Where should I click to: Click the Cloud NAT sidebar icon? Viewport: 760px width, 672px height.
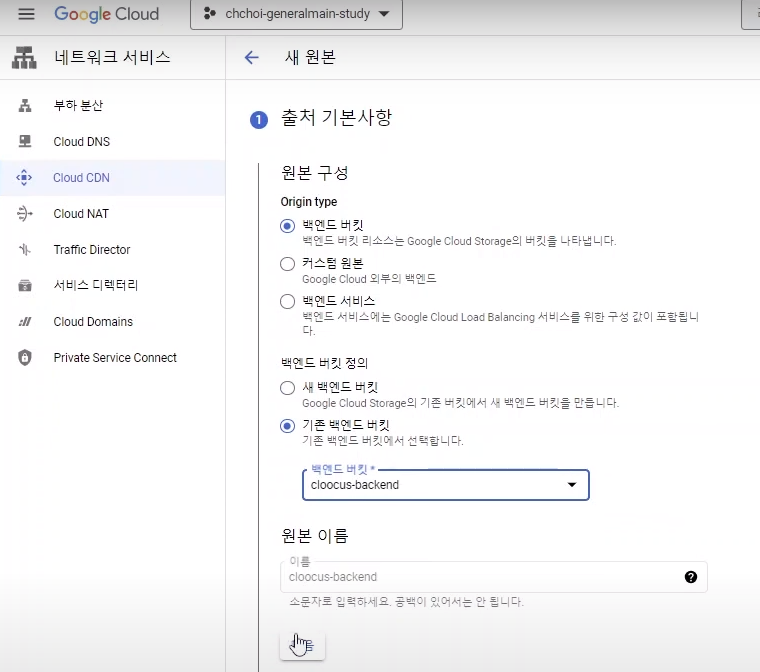click(x=24, y=213)
